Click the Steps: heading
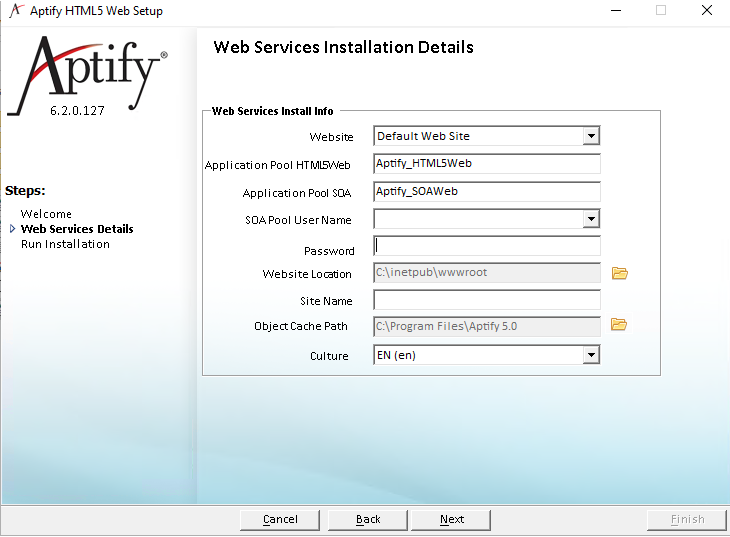Screen dimensions: 730x537 point(25,191)
